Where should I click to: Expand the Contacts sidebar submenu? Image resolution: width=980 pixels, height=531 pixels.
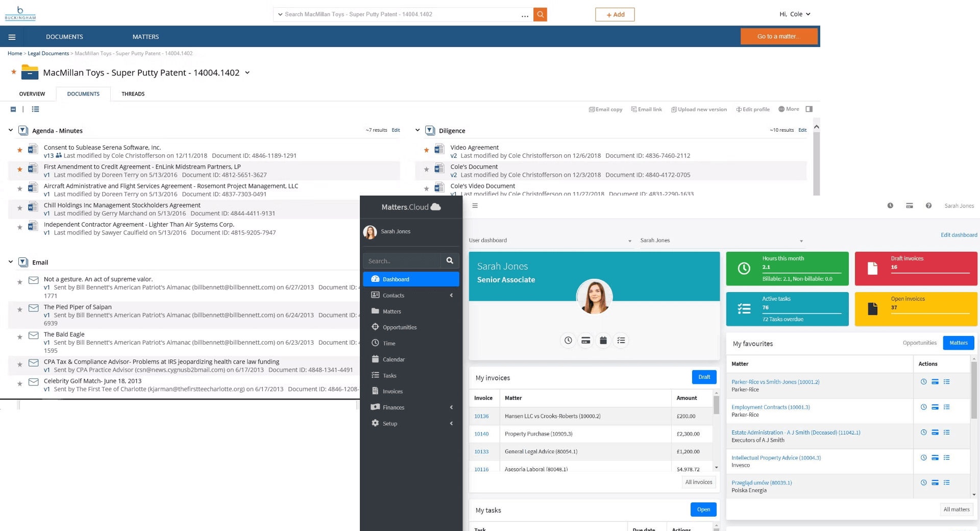point(451,295)
